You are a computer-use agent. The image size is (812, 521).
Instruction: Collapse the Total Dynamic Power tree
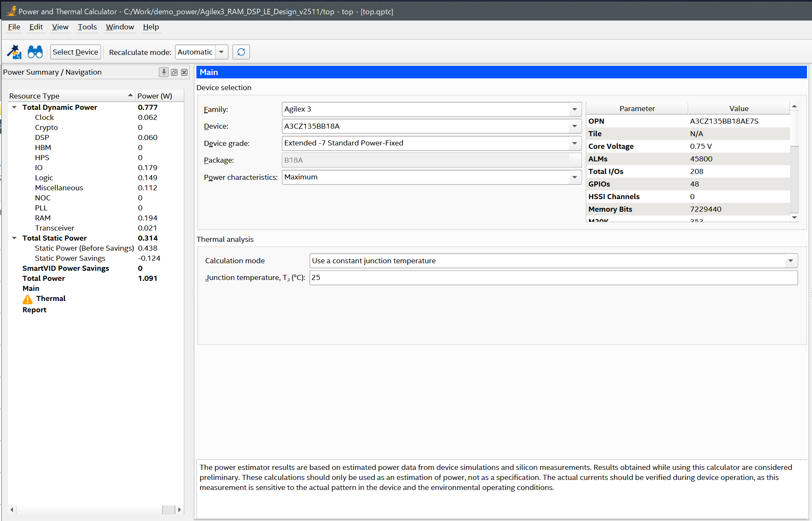tap(14, 107)
